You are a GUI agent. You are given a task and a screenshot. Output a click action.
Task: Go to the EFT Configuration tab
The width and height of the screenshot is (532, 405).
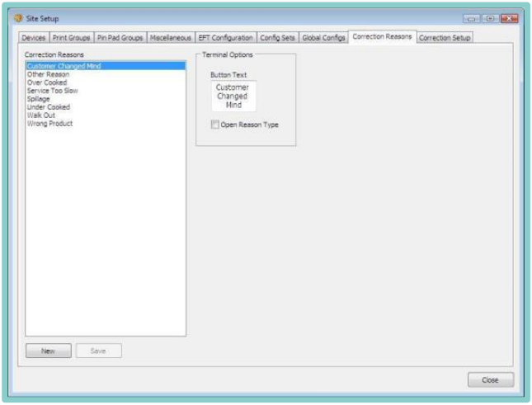click(225, 38)
